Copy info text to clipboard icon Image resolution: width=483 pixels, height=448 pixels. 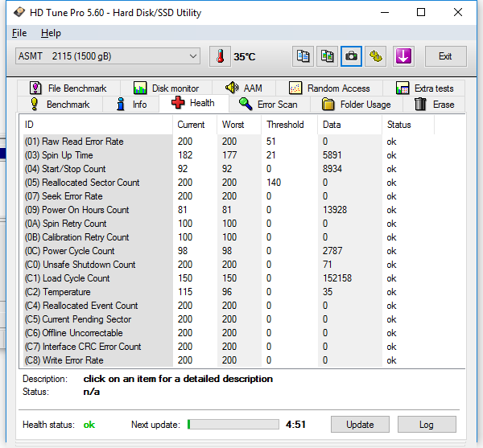point(303,56)
